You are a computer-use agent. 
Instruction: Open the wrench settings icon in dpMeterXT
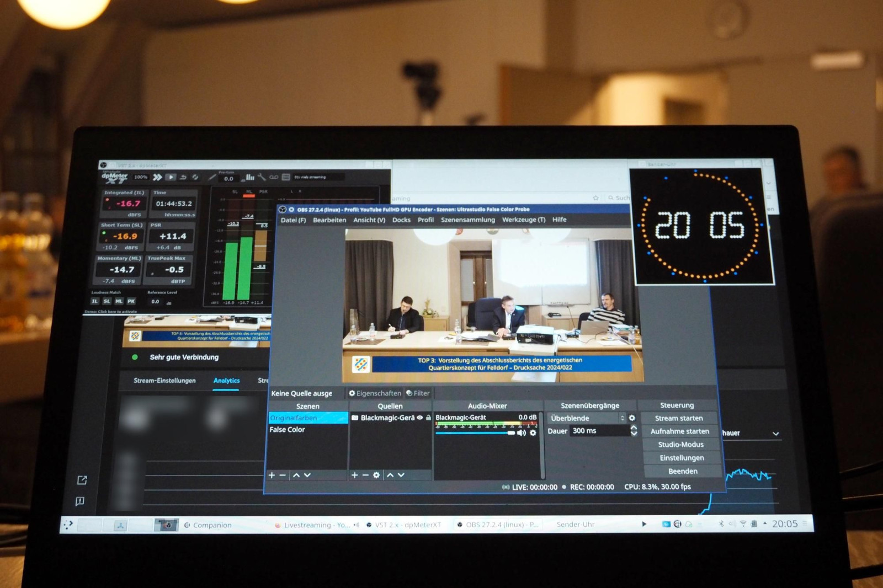[x=262, y=177]
